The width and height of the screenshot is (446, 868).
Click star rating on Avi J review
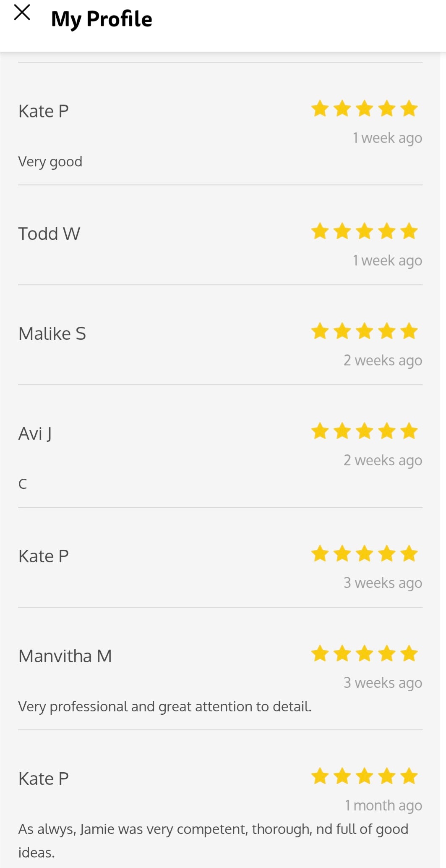tap(364, 431)
